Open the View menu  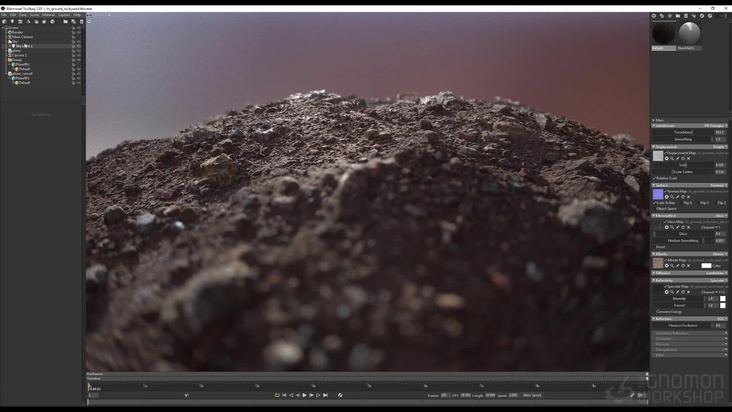point(22,15)
